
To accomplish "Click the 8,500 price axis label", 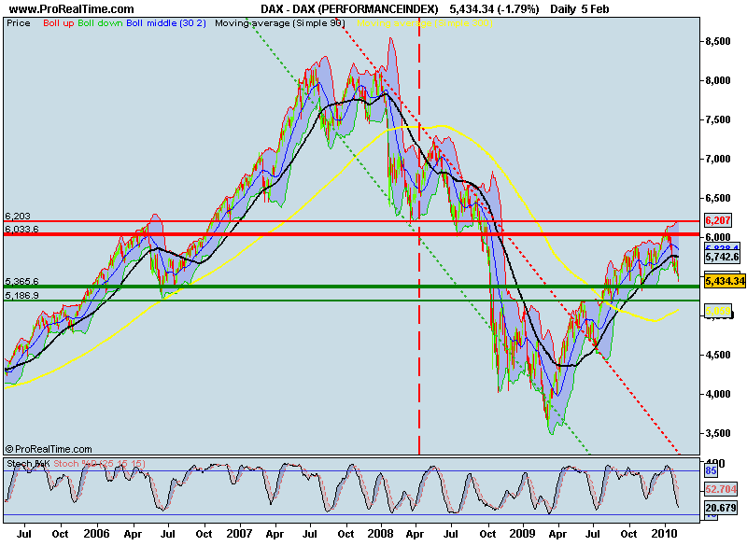I will (717, 41).
